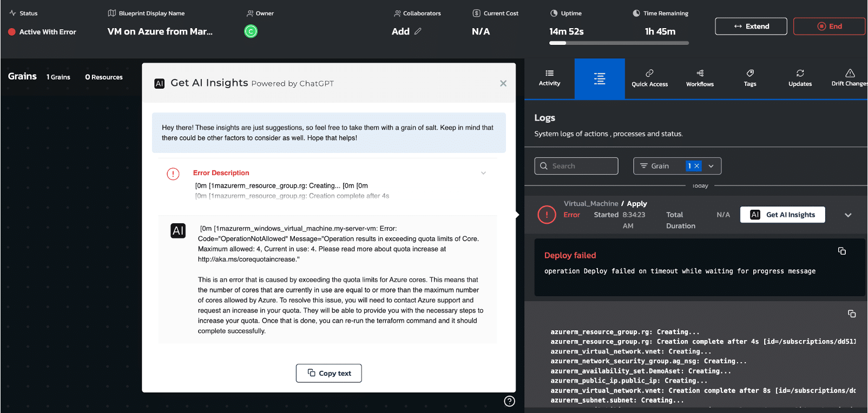This screenshot has width=868, height=413.
Task: Open the Activity panel tab
Action: 549,78
